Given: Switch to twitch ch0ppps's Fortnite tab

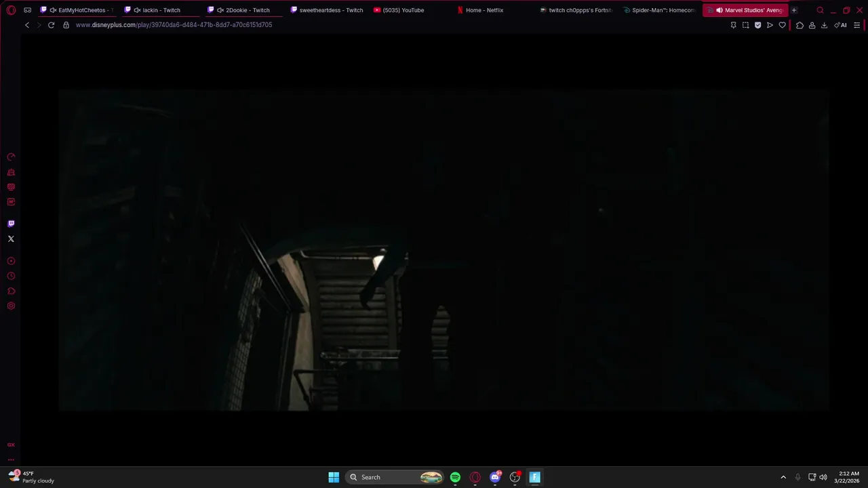Looking at the screenshot, I should tap(575, 10).
